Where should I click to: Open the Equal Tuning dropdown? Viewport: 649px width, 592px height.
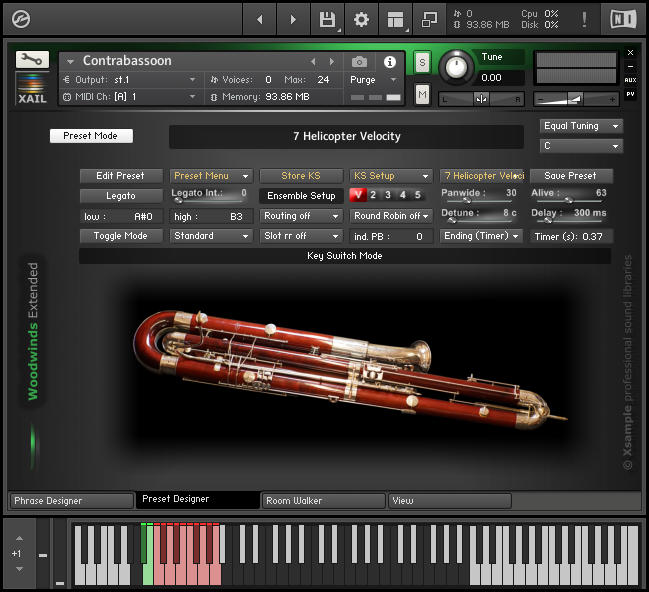(581, 126)
